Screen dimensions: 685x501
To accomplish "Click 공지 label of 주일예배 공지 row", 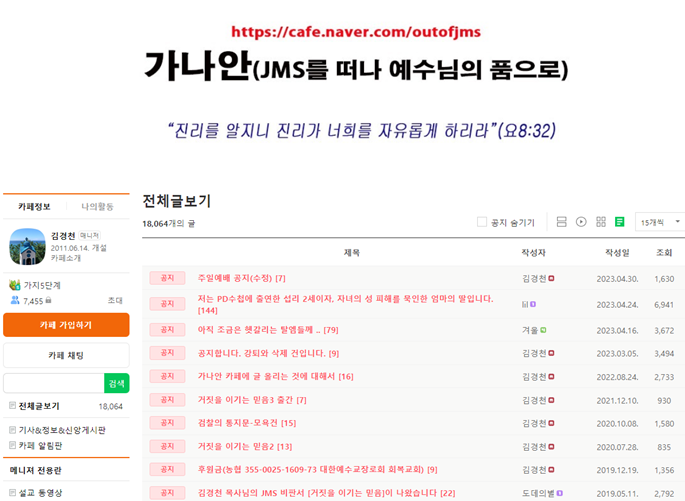I will [x=167, y=278].
